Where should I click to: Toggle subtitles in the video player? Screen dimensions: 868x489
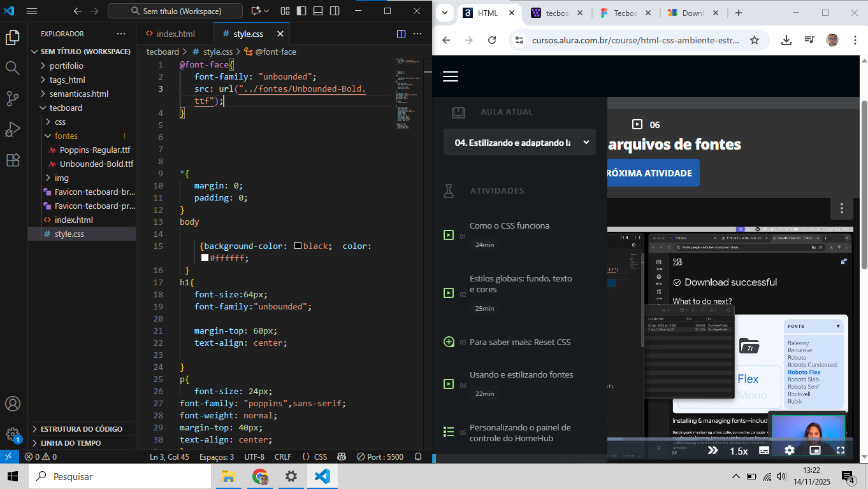point(764,450)
